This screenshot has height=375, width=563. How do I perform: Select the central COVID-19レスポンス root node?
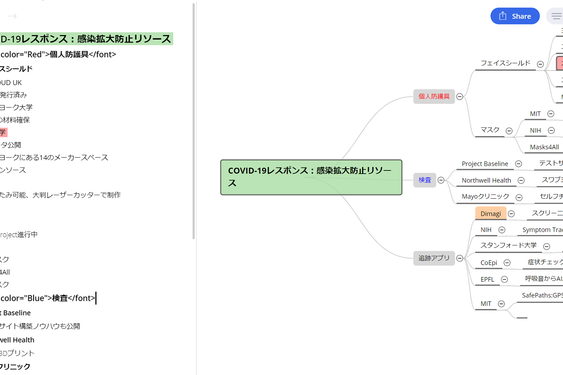311,177
